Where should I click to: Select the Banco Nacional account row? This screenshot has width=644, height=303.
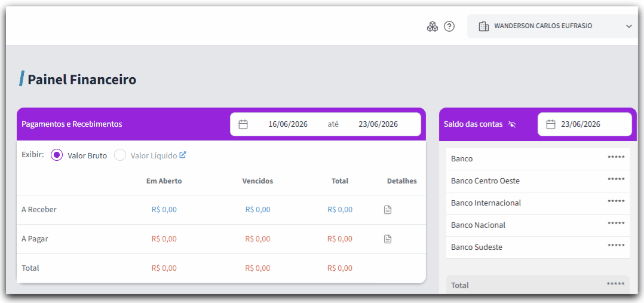538,225
